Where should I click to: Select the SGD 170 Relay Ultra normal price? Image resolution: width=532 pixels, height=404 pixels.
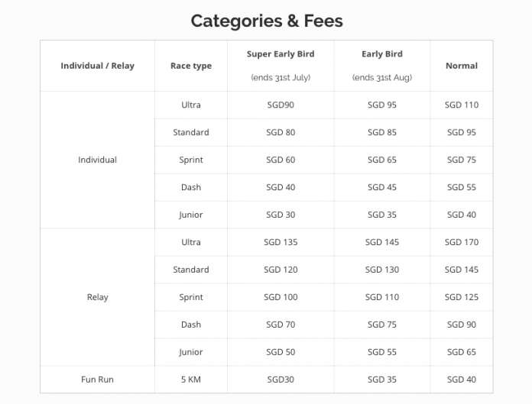pyautogui.click(x=461, y=242)
